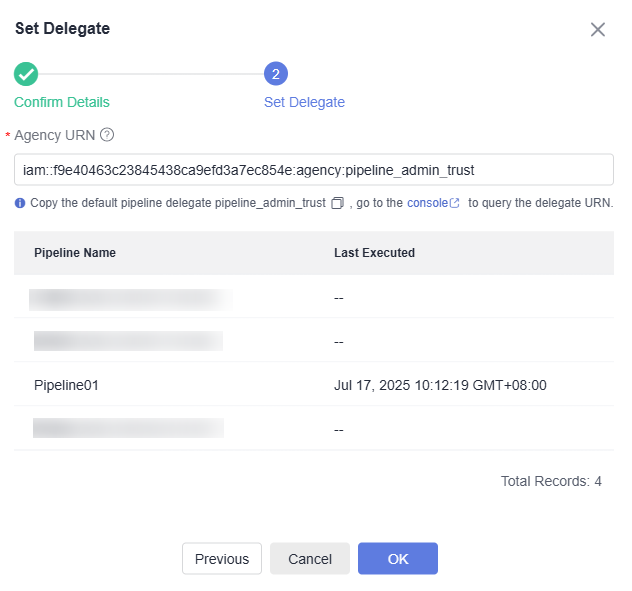Select the last blurred pipeline row
The image size is (632, 591).
[128, 429]
